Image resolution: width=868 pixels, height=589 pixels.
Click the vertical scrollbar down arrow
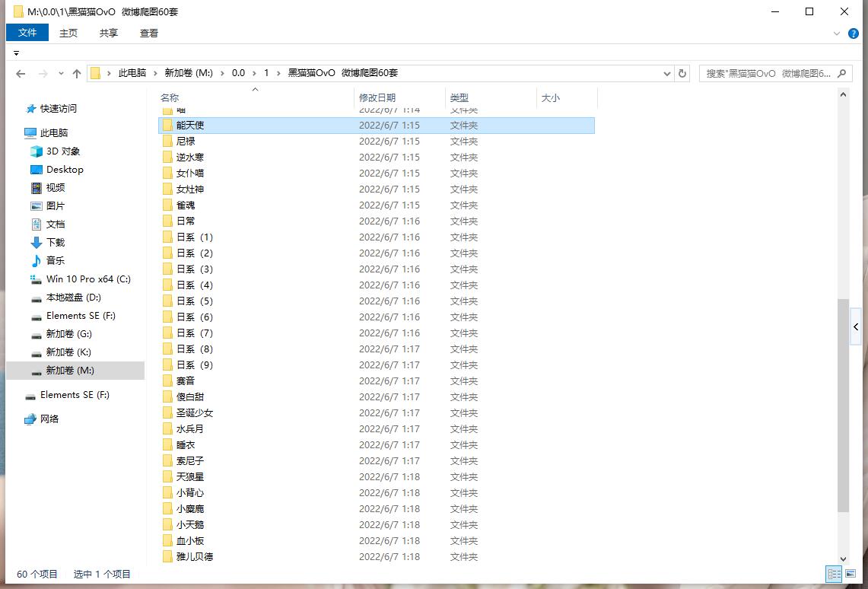(843, 559)
